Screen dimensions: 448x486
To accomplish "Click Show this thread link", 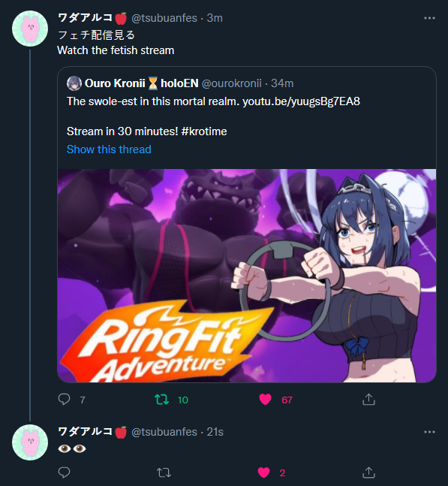I will pyautogui.click(x=109, y=149).
